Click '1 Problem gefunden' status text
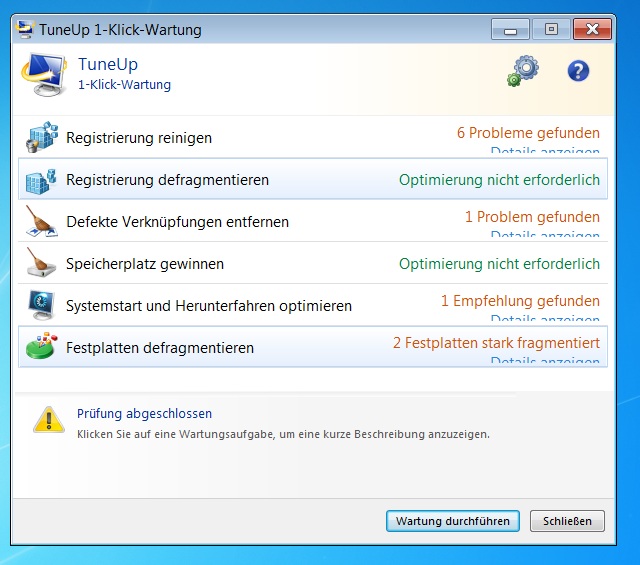The image size is (640, 565). pos(532,217)
